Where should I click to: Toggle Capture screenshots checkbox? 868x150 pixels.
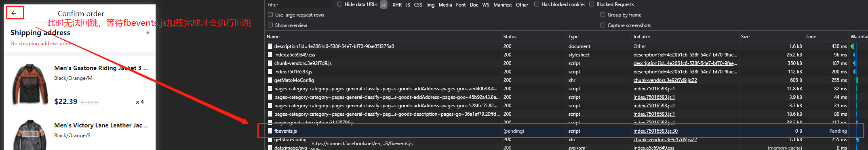click(x=603, y=25)
